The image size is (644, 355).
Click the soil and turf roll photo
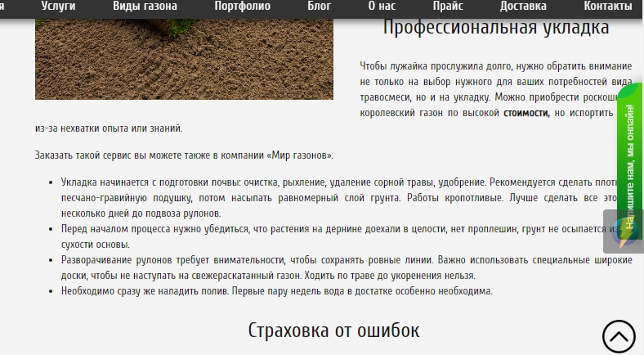point(184,59)
